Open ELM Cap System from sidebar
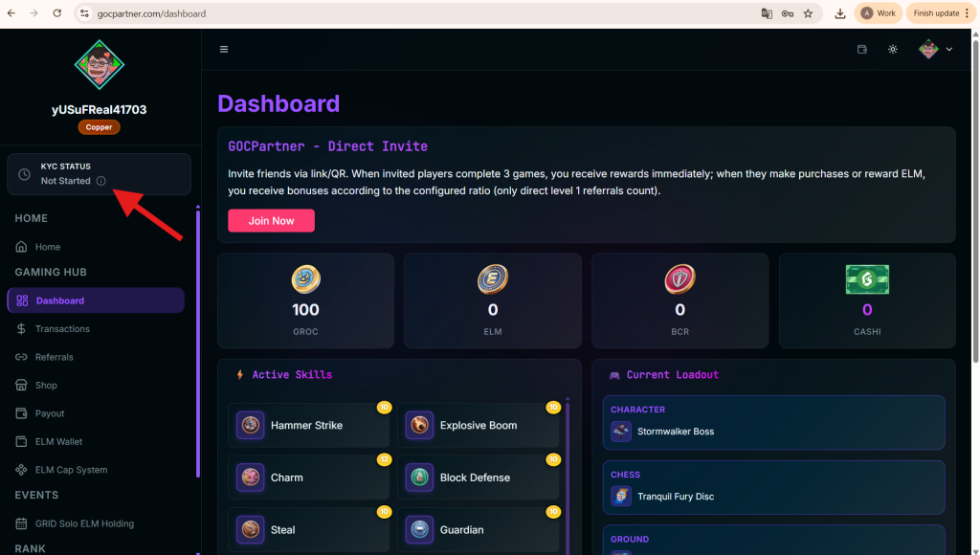980x555 pixels. point(71,470)
